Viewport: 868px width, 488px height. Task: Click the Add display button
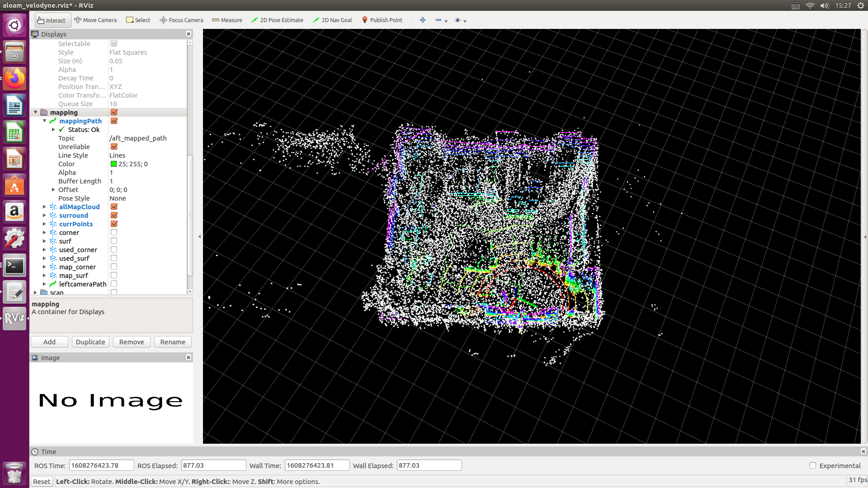pos(49,342)
